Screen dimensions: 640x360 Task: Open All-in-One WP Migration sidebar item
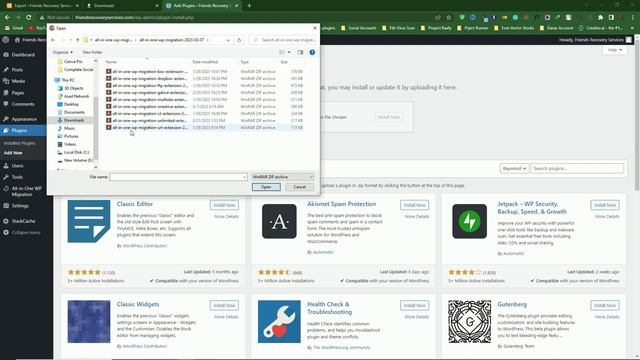pyautogui.click(x=26, y=191)
